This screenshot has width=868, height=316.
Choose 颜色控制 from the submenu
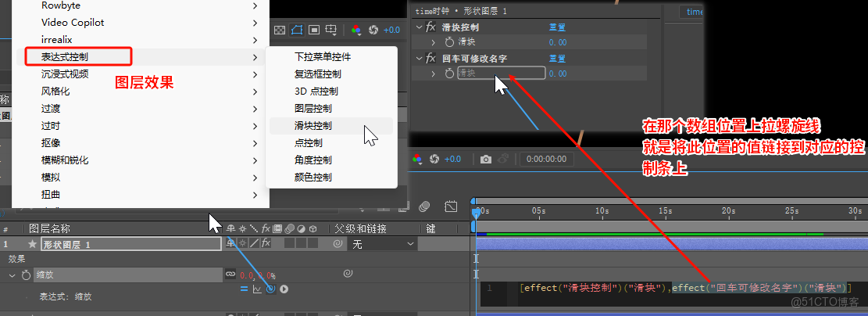point(331,178)
